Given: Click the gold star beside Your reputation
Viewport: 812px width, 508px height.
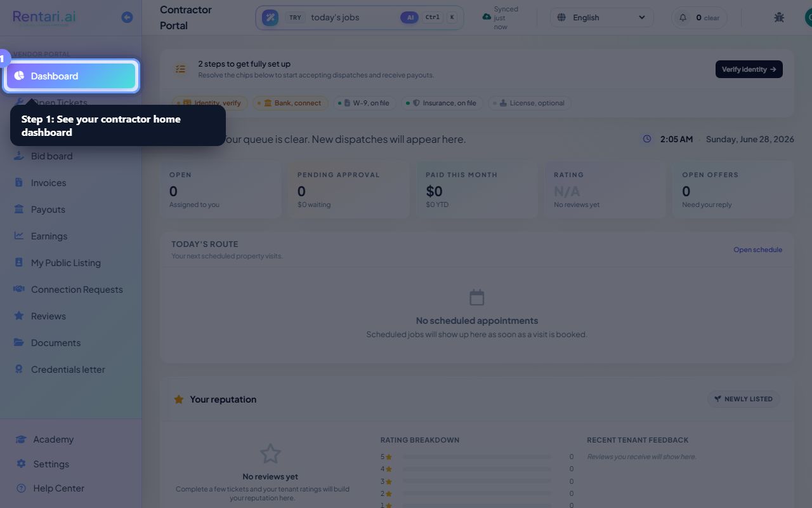Looking at the screenshot, I should click(x=179, y=399).
